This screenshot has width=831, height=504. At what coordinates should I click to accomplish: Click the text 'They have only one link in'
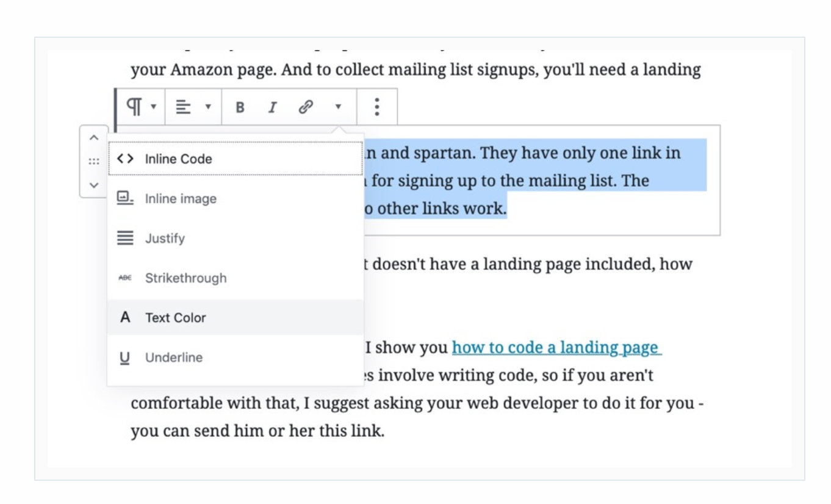pos(580,153)
